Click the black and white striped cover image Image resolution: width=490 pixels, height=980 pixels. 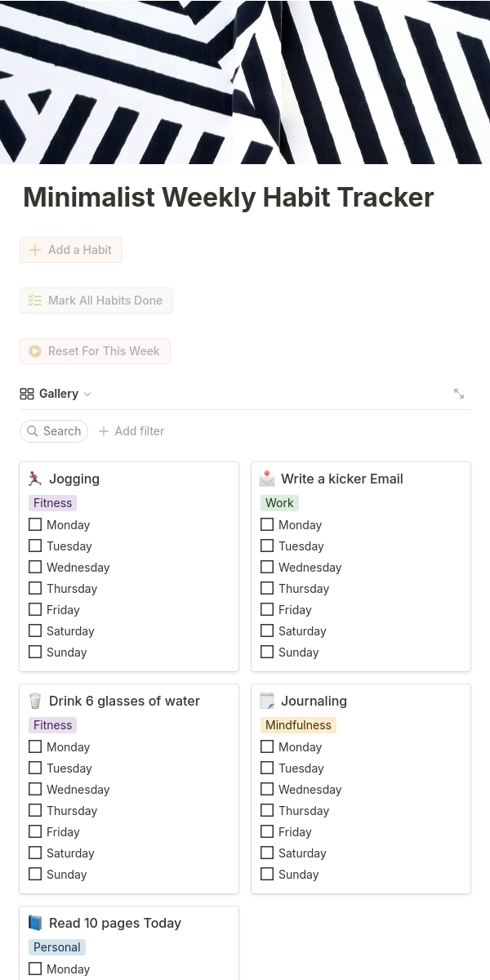pyautogui.click(x=245, y=82)
